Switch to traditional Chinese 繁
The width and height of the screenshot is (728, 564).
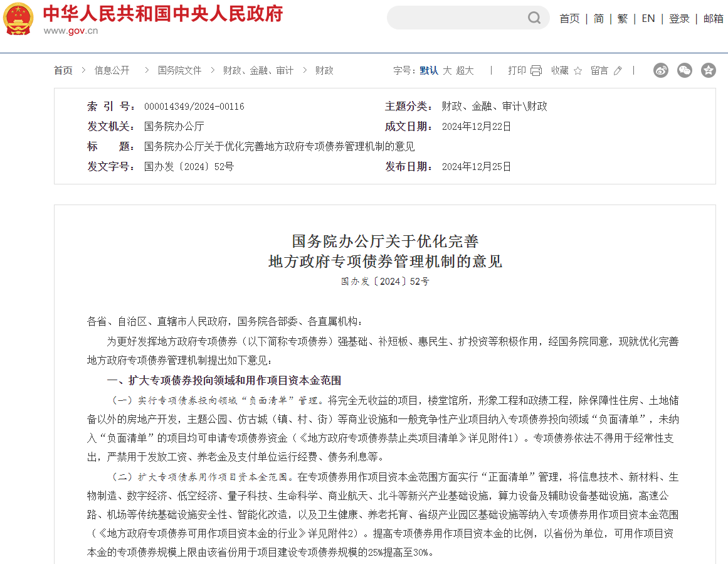622,18
